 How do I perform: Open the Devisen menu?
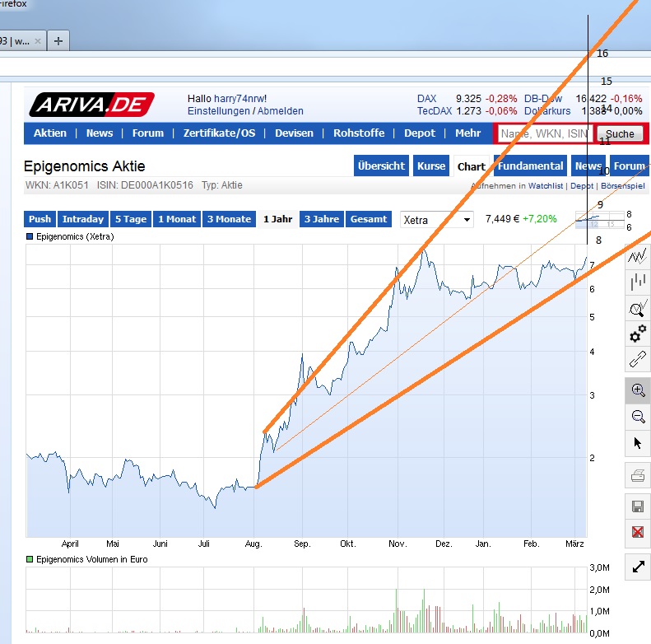[x=294, y=133]
